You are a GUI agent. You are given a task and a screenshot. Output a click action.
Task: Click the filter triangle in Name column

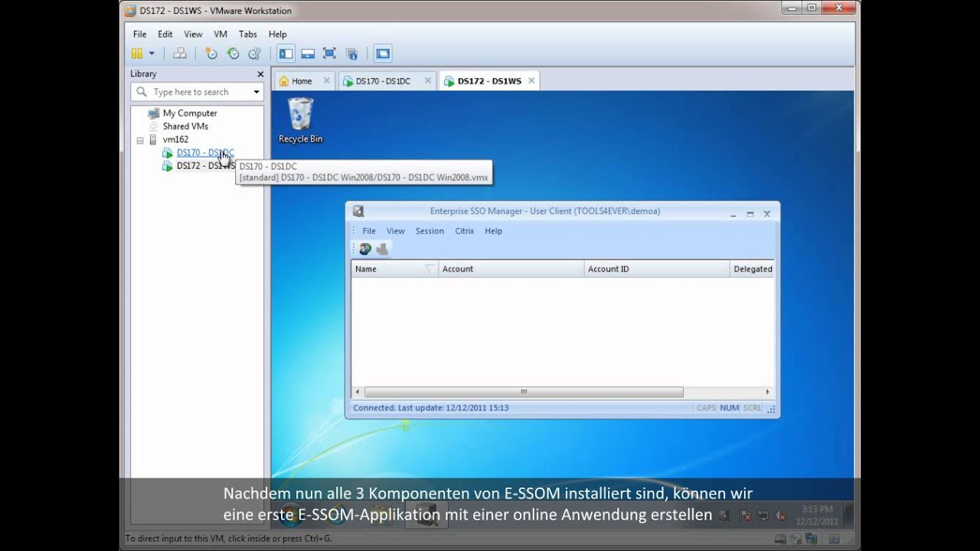tap(430, 269)
